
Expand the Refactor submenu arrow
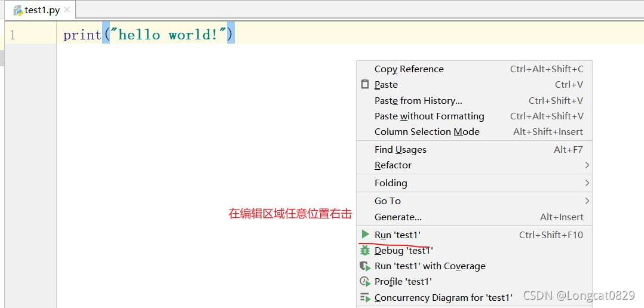tap(587, 165)
